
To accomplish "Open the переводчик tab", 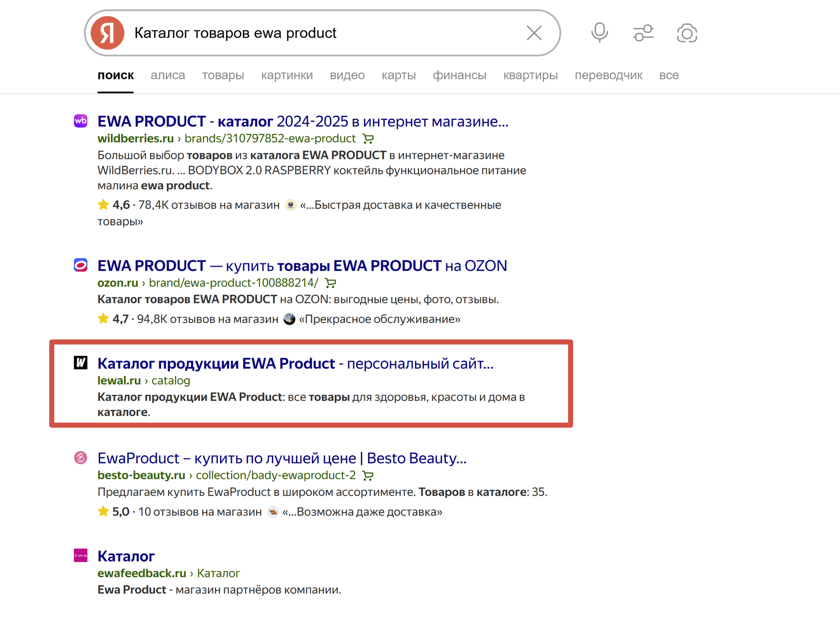I will click(609, 75).
